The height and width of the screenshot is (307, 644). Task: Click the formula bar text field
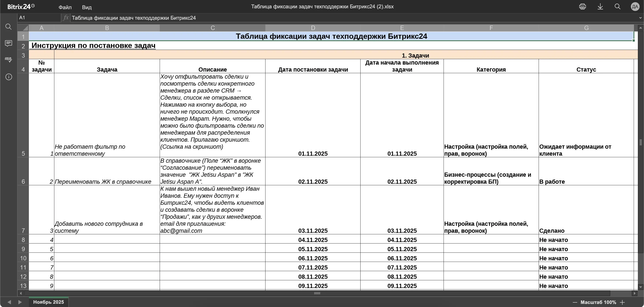pos(353,18)
